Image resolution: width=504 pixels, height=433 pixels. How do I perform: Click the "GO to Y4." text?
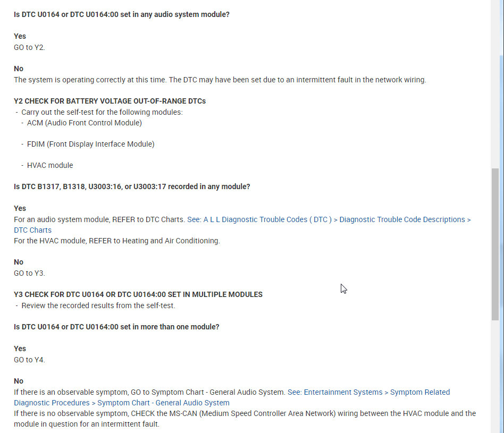tap(29, 360)
